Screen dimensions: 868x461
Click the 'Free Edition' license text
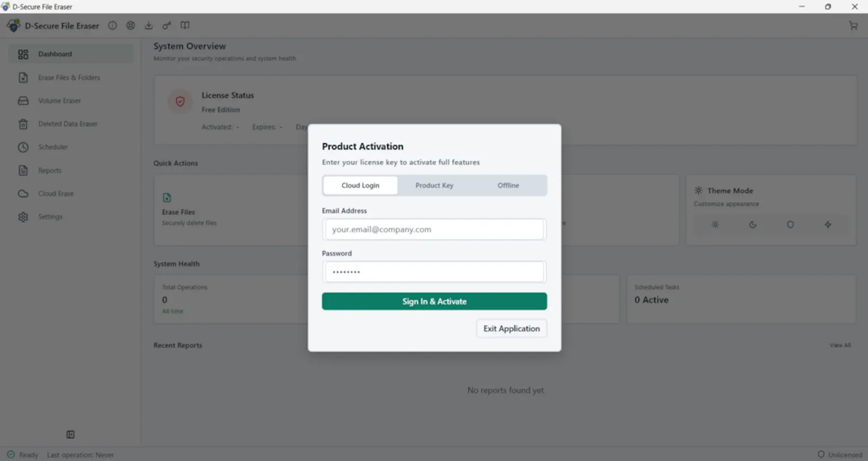pos(221,110)
